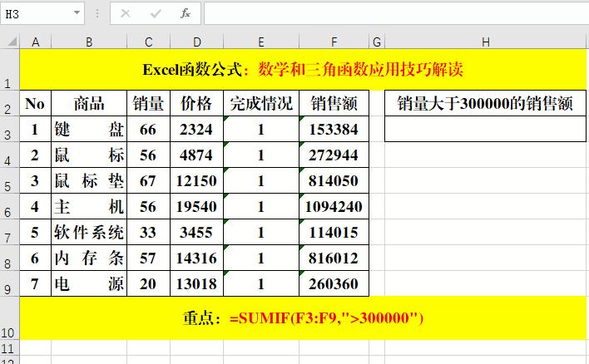589x364 pixels.
Task: Select column B header
Action: pyautogui.click(x=89, y=42)
